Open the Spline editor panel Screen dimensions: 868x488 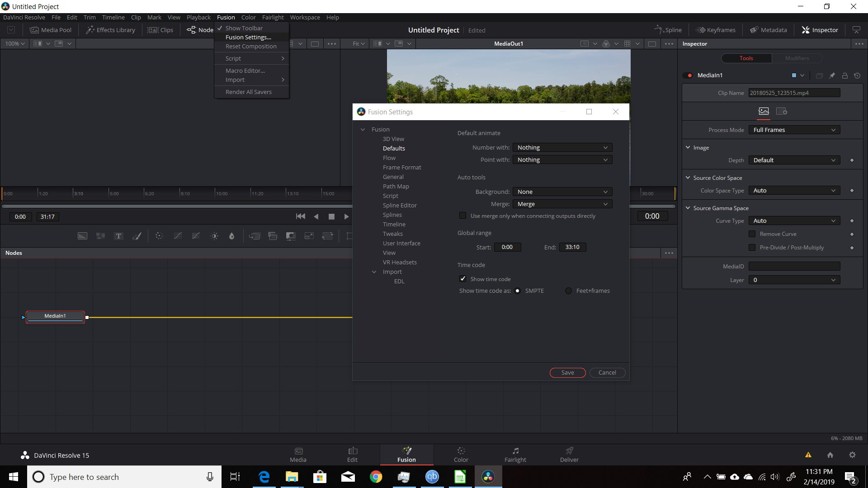[x=668, y=30]
